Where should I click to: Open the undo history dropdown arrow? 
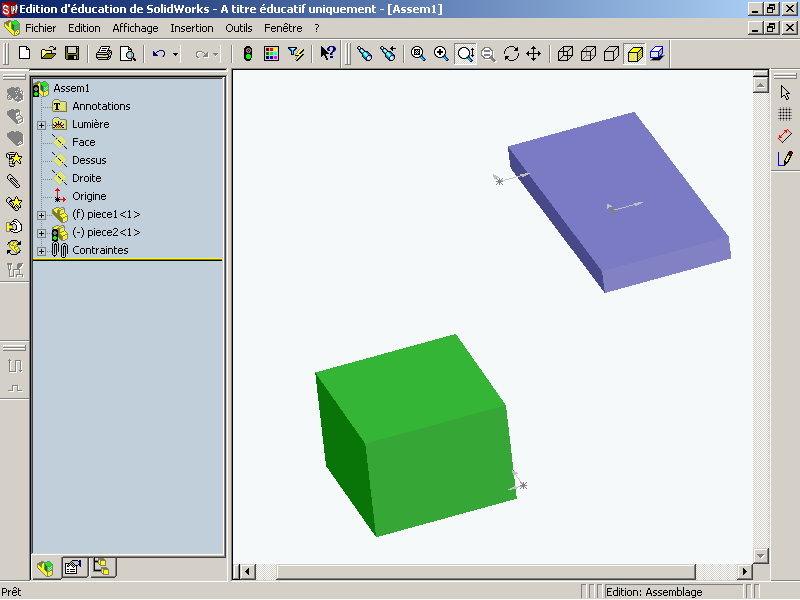pyautogui.click(x=175, y=54)
